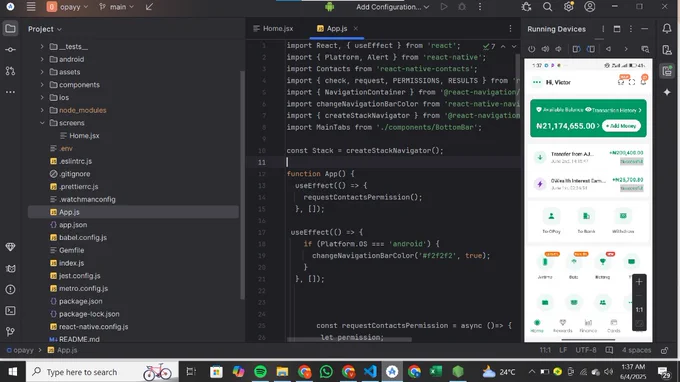Reset device zoom with 1:1 button
Screen dimensions: 680x382
coord(639,310)
